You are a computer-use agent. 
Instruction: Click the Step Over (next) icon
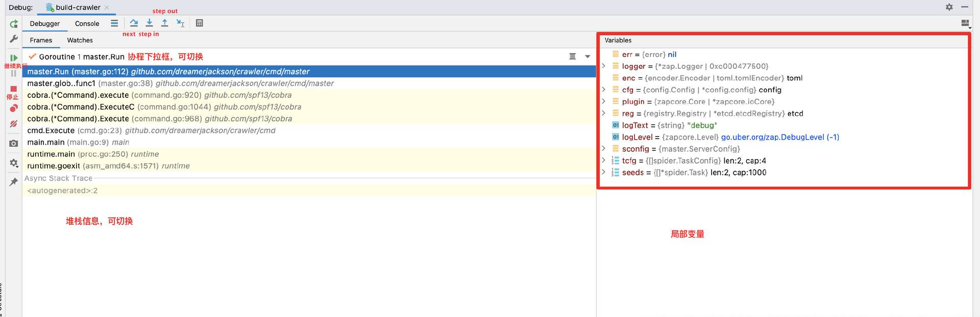point(134,23)
